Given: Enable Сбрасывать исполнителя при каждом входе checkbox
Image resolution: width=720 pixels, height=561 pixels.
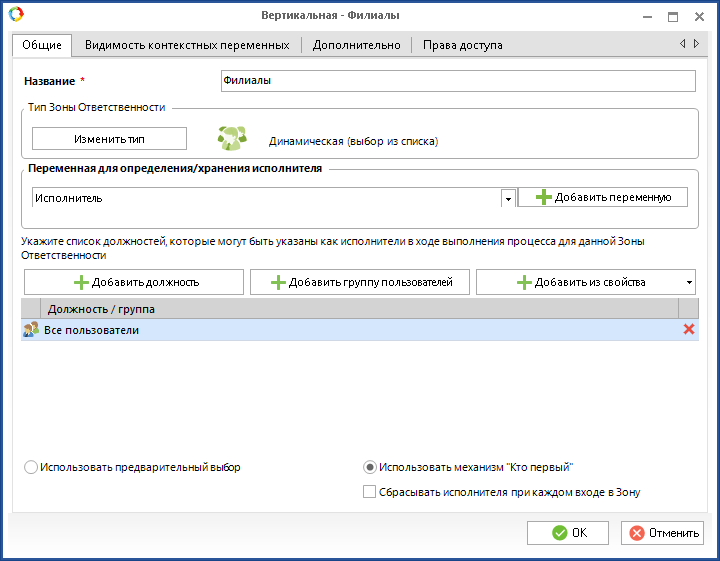Looking at the screenshot, I should point(370,492).
